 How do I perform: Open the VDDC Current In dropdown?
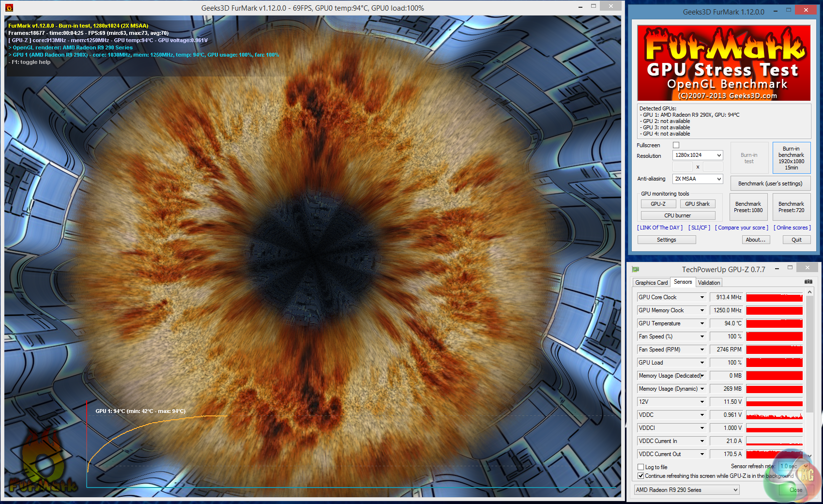pyautogui.click(x=702, y=441)
